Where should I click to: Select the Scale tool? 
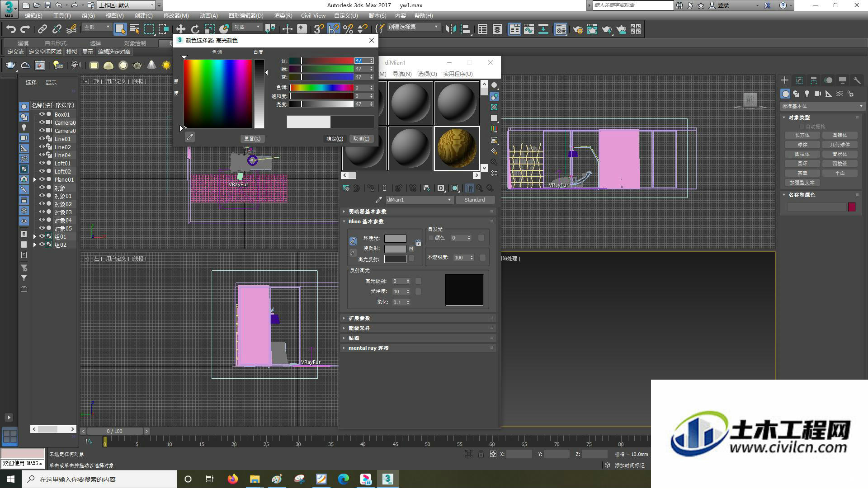[209, 29]
